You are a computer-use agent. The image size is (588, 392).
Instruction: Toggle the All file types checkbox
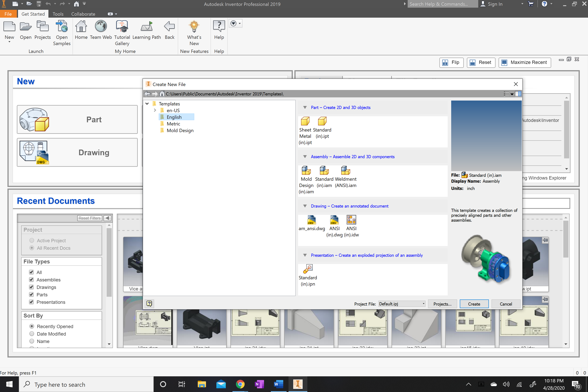tap(31, 272)
